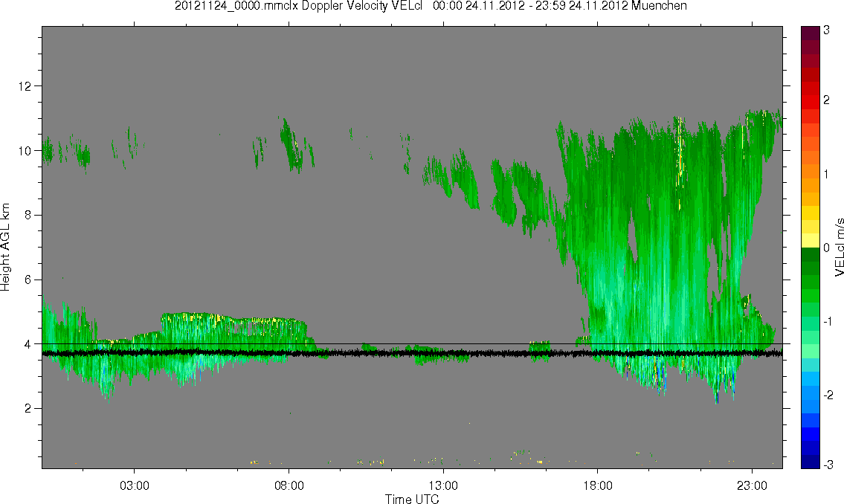Click the colorbar value label 0
The image size is (844, 504).
pyautogui.click(x=827, y=248)
